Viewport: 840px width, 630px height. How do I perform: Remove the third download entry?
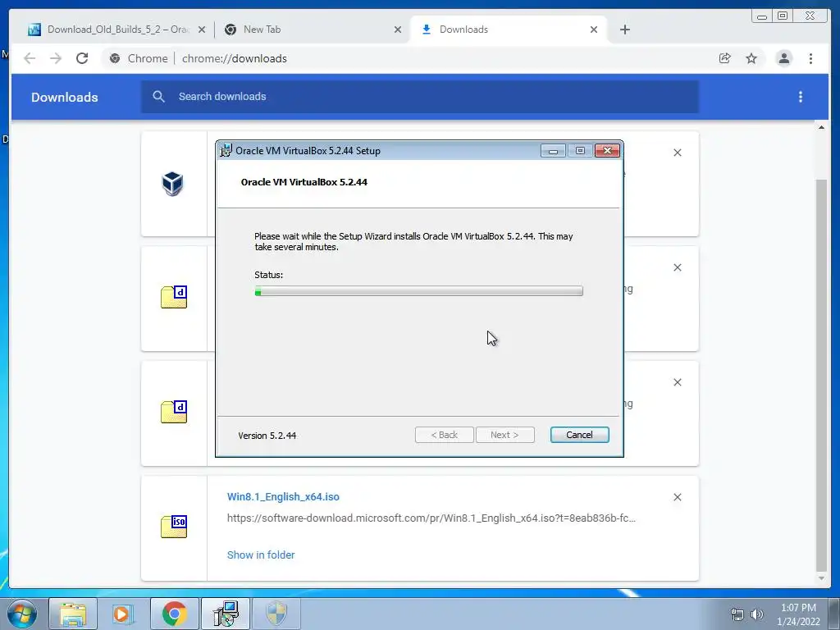677,382
